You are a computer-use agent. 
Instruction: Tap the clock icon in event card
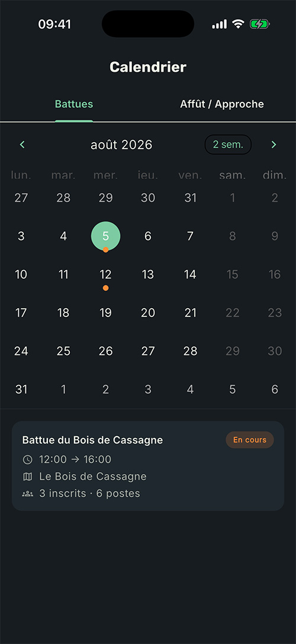pyautogui.click(x=27, y=460)
